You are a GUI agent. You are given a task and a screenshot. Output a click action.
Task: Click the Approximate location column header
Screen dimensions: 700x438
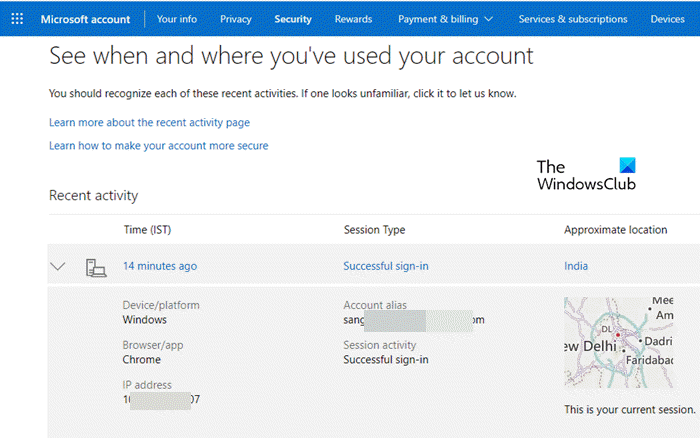[615, 230]
